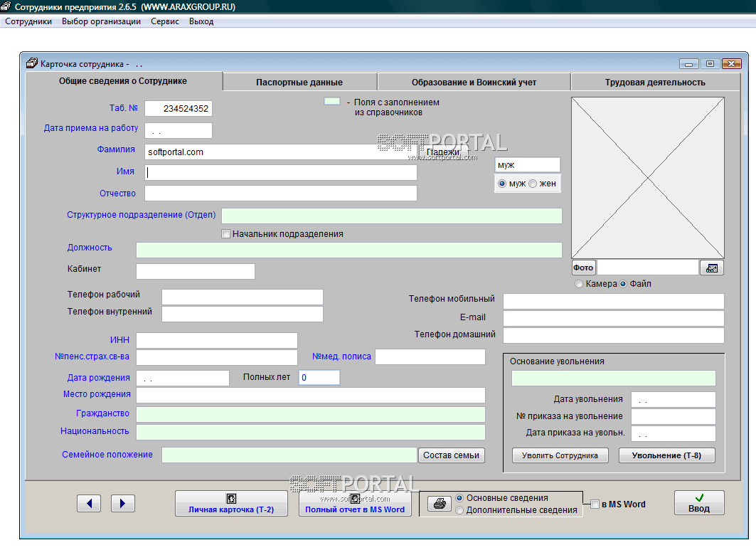
Task: Switch to 'Образование и Воинский учет' tab
Action: 474,82
